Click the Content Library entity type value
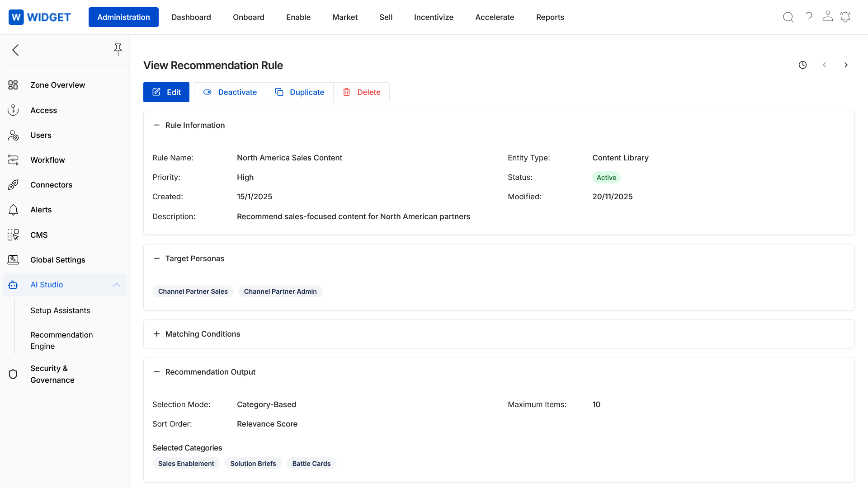The height and width of the screenshot is (488, 868). point(620,158)
